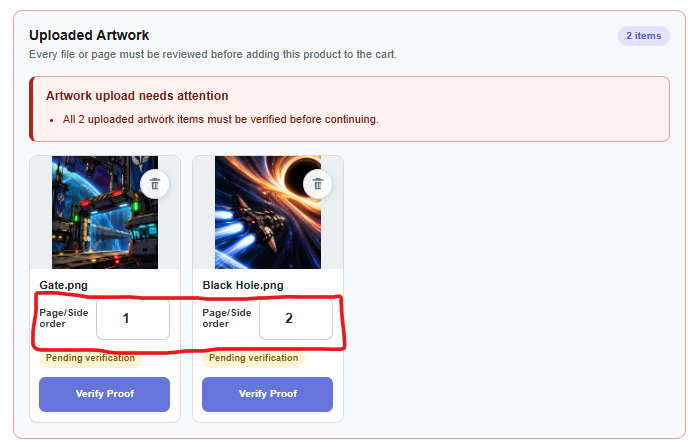Click the Gate.png filename label

[x=64, y=285]
